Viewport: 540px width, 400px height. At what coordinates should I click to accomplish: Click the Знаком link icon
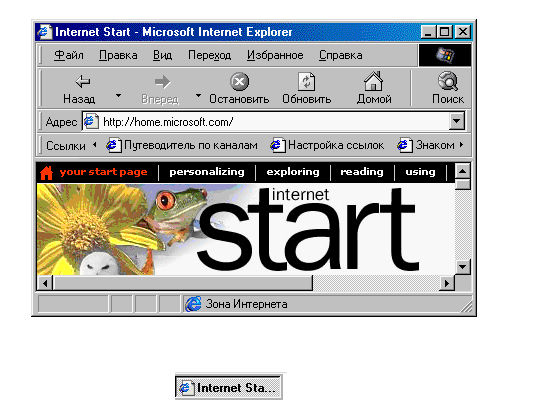click(405, 145)
